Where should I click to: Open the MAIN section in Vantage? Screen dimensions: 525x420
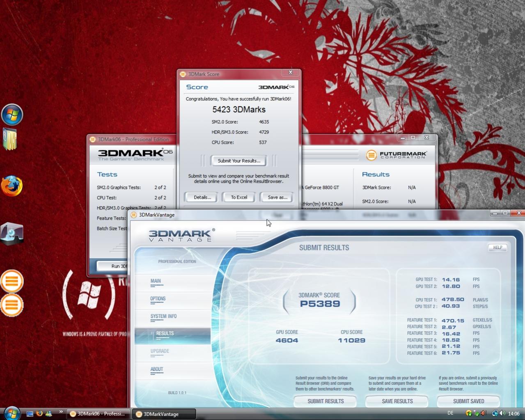point(156,281)
